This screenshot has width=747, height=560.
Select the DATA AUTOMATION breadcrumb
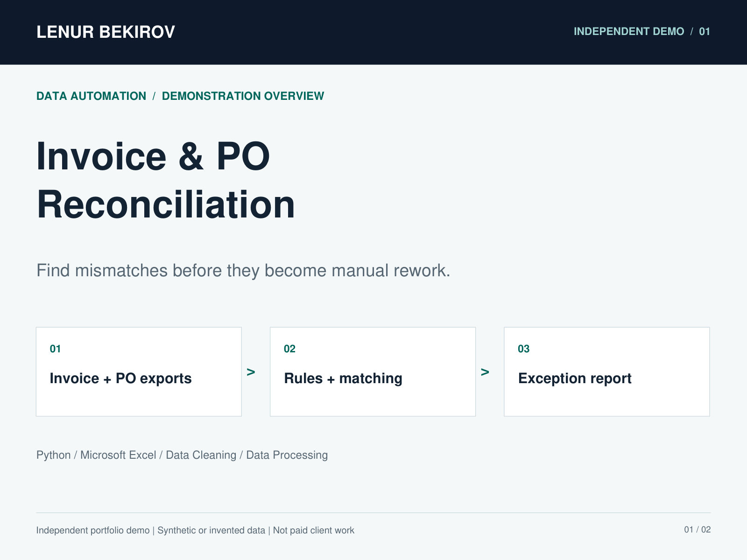[x=91, y=96]
